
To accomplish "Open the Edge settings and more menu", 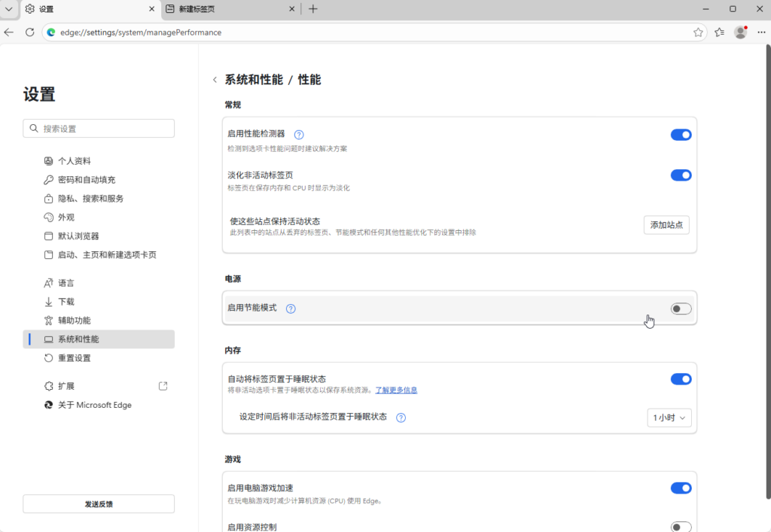I will click(x=760, y=32).
